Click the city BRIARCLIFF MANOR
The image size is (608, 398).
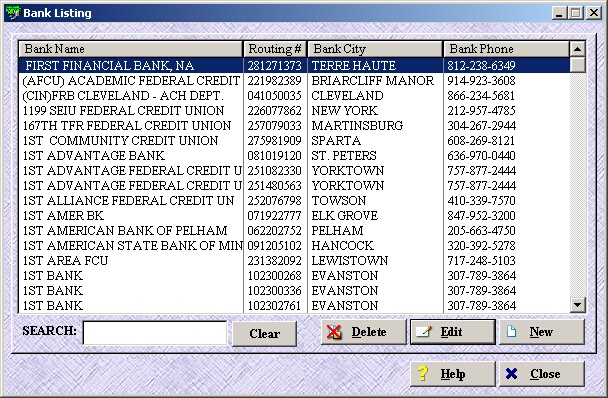point(373,80)
